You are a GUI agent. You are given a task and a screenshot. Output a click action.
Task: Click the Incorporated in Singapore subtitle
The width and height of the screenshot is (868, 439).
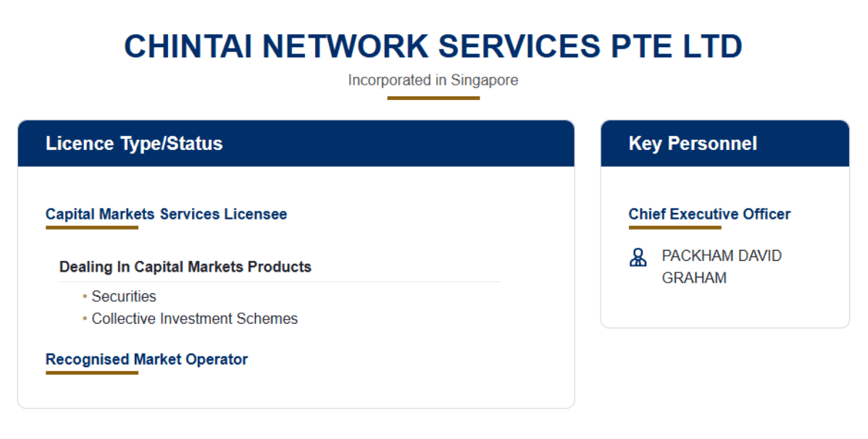(433, 80)
